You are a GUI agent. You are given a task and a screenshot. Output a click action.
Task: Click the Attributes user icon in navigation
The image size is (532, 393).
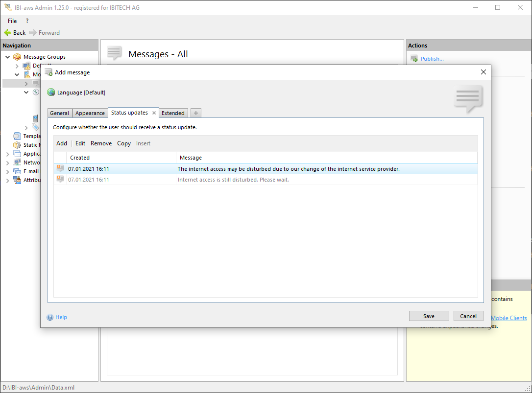click(17, 180)
